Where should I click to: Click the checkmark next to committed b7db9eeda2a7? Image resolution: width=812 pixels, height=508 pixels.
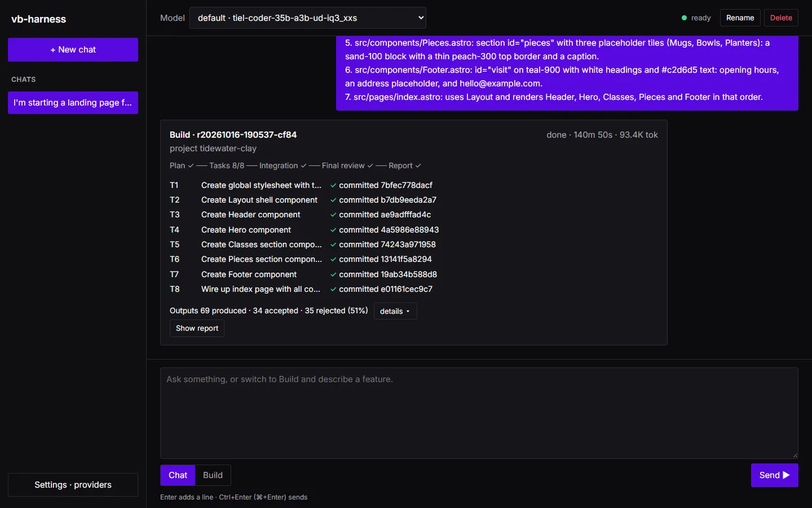tap(333, 200)
